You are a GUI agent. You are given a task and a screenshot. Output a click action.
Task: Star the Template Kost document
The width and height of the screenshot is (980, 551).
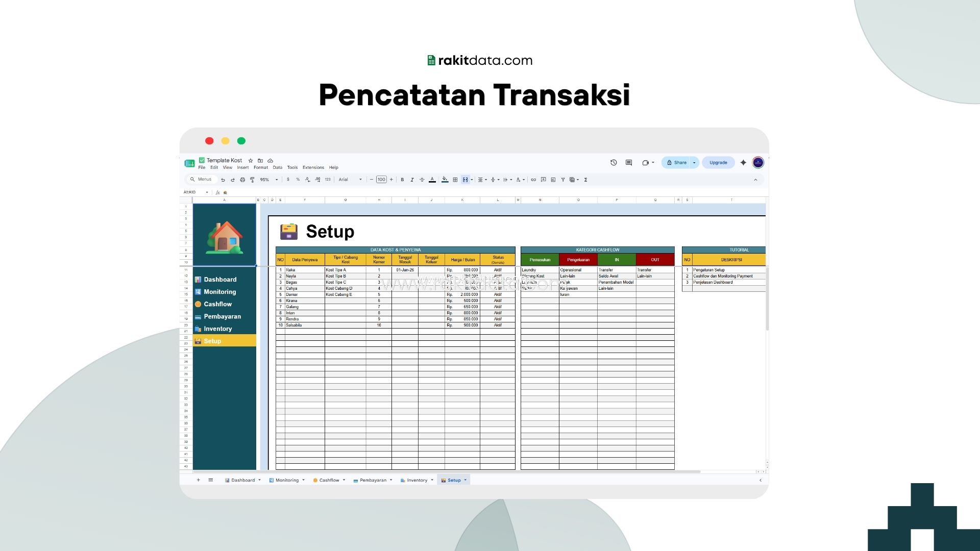tap(251, 161)
